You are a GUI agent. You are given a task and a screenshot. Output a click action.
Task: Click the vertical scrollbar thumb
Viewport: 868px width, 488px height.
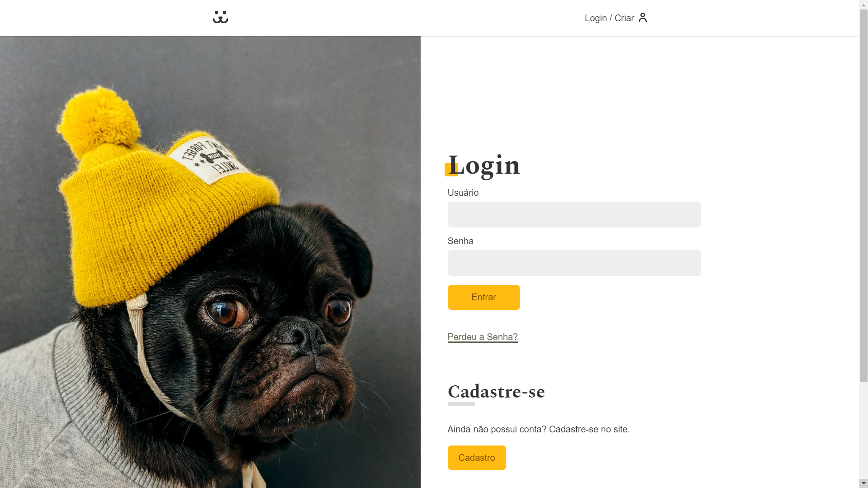(x=863, y=195)
